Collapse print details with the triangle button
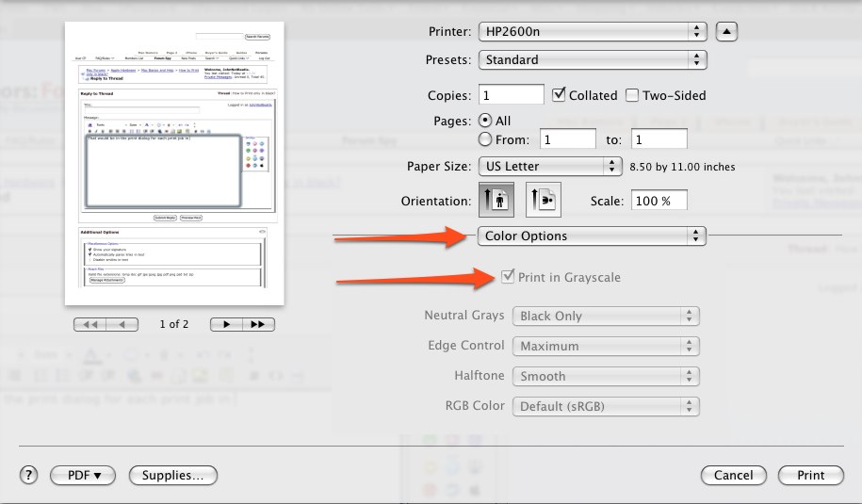862x504 pixels. point(726,31)
